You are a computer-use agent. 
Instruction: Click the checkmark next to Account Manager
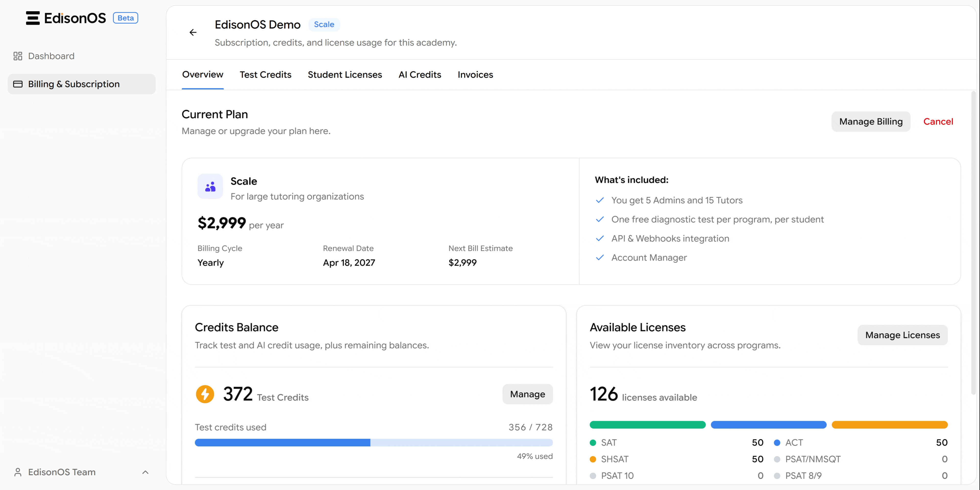point(599,258)
